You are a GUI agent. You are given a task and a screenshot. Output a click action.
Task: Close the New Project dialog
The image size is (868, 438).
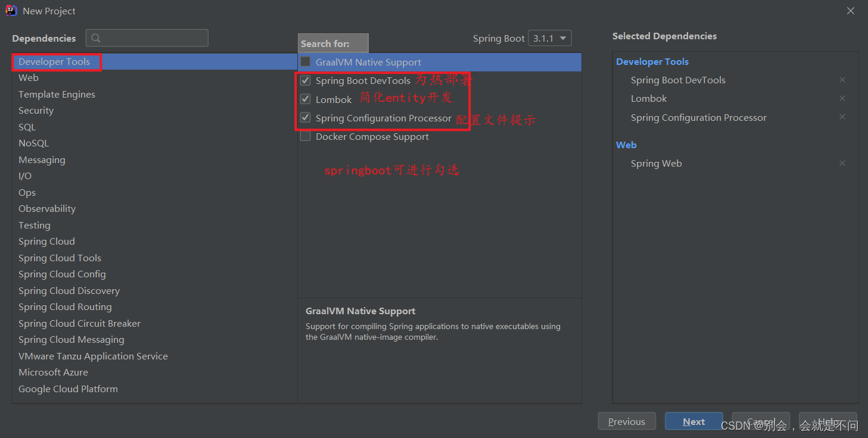coord(851,11)
